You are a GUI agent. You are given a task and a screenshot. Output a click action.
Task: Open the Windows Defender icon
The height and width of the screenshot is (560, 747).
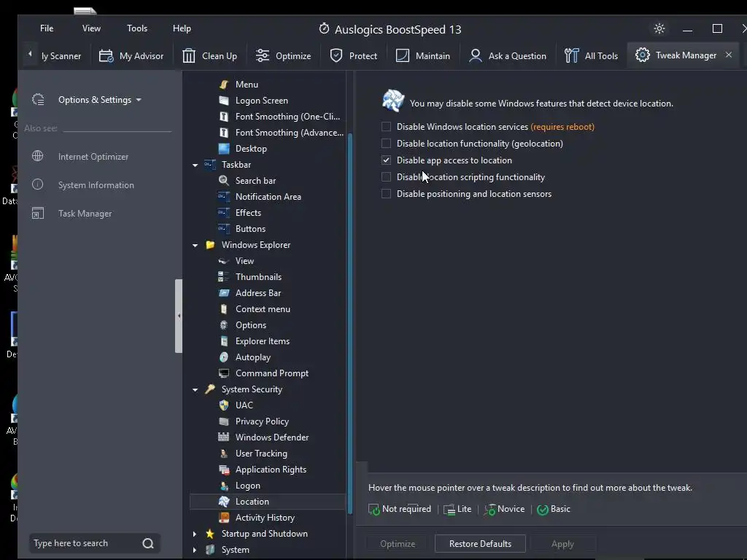pyautogui.click(x=224, y=437)
